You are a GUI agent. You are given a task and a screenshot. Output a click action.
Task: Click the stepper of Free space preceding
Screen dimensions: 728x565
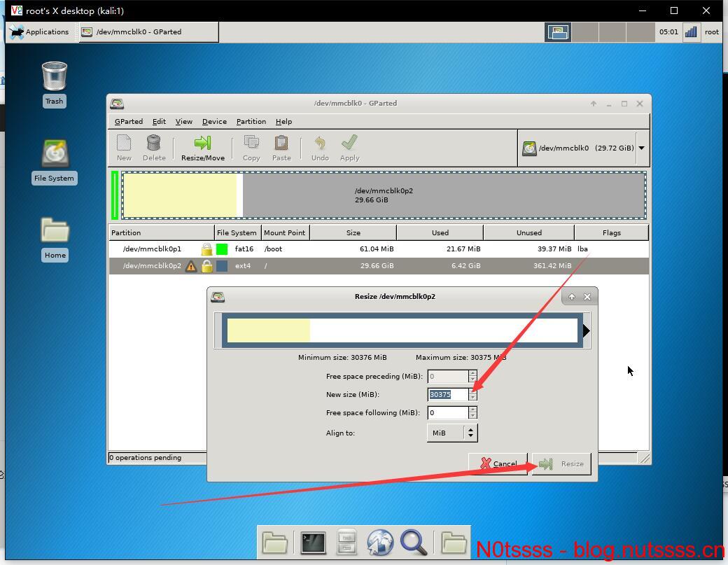(x=472, y=376)
